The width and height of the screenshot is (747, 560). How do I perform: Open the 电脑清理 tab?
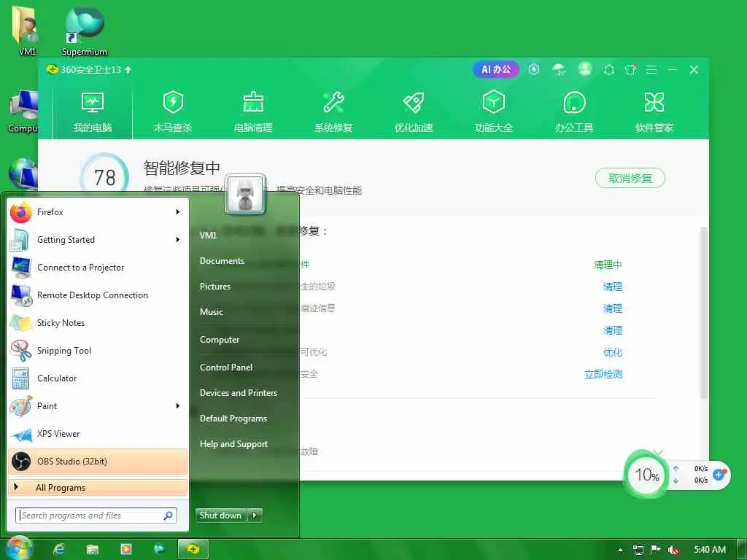click(253, 112)
